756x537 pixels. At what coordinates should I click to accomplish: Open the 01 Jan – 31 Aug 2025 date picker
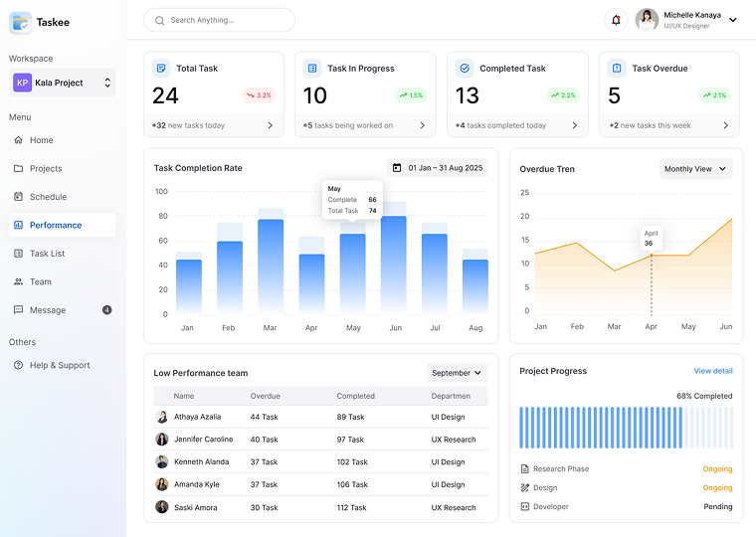click(x=438, y=168)
